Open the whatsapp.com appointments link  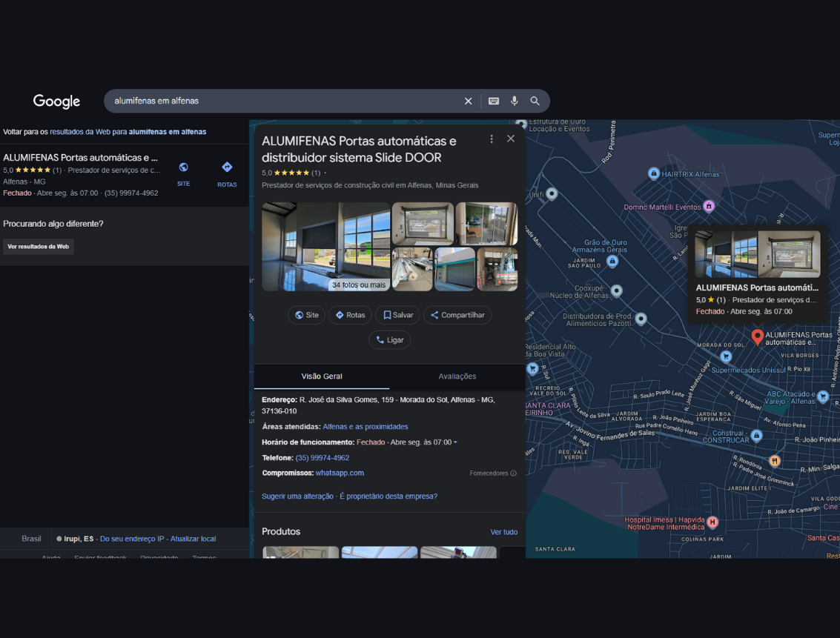[x=340, y=473]
